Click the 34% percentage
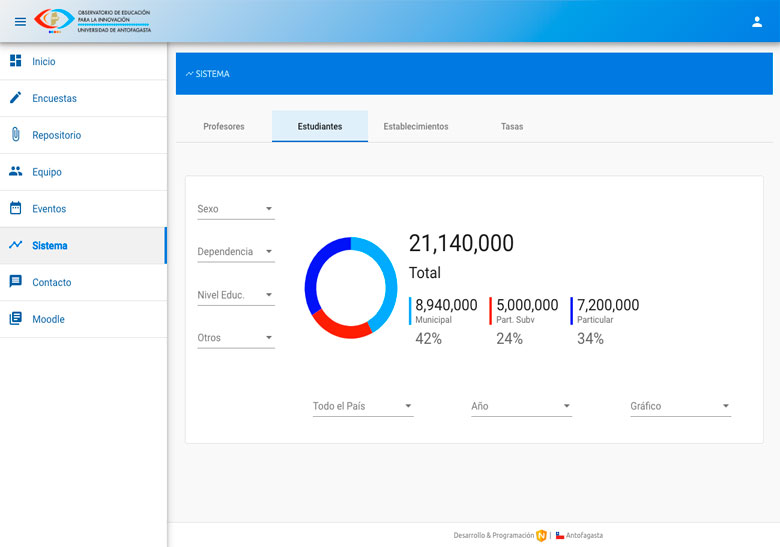The image size is (780, 547). [x=590, y=339]
